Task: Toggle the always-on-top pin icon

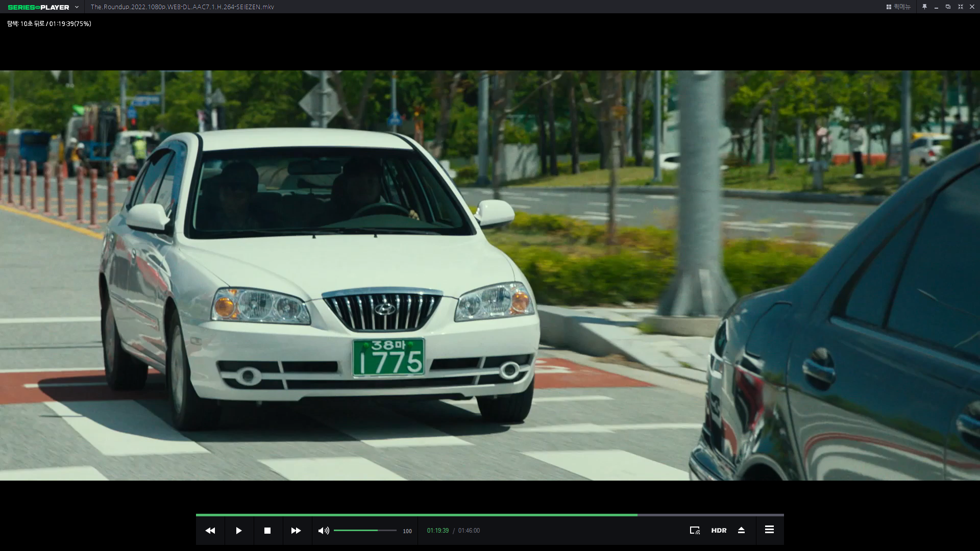Action: click(x=924, y=7)
